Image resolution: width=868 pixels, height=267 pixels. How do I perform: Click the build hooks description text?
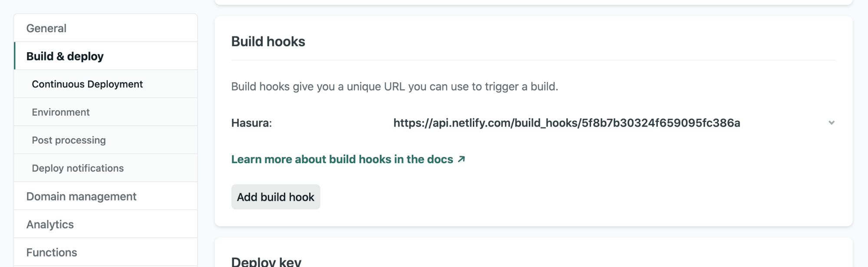(x=394, y=87)
